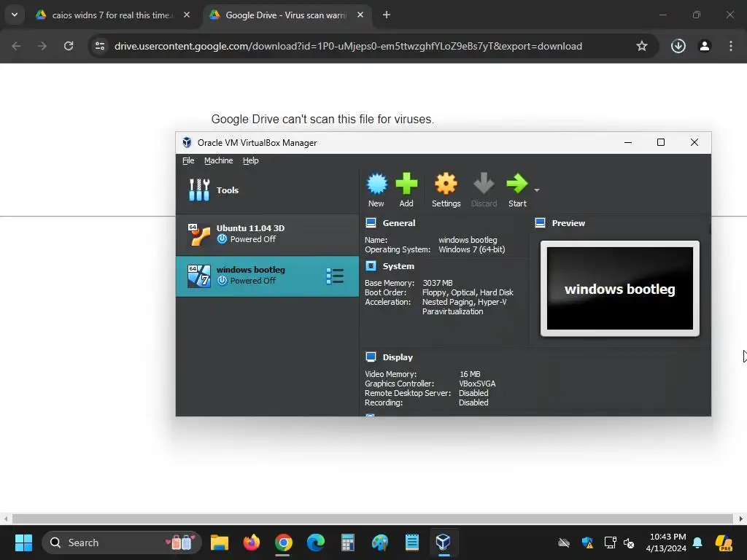
Task: Switch to the caios widns 7 Chrome tab
Action: [x=112, y=15]
